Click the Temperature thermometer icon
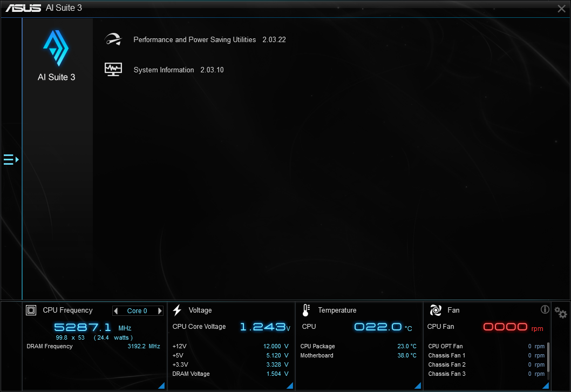Image resolution: width=571 pixels, height=392 pixels. pyautogui.click(x=306, y=310)
